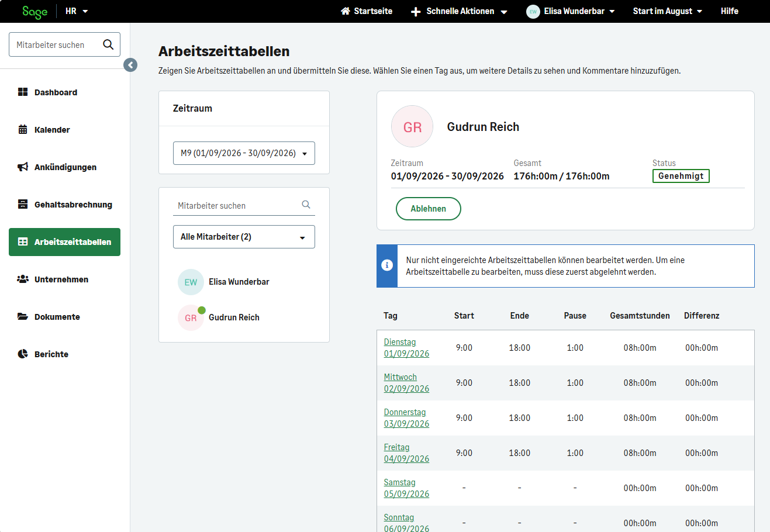Click the search icon in employee filter
The image size is (770, 532).
tap(306, 205)
